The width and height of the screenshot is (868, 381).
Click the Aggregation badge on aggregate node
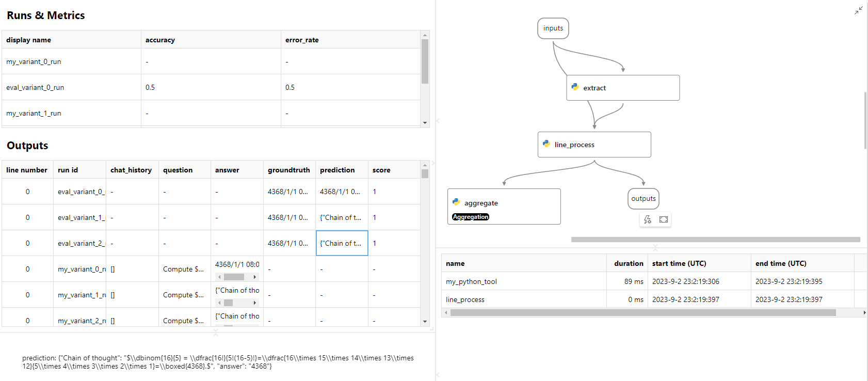click(471, 217)
